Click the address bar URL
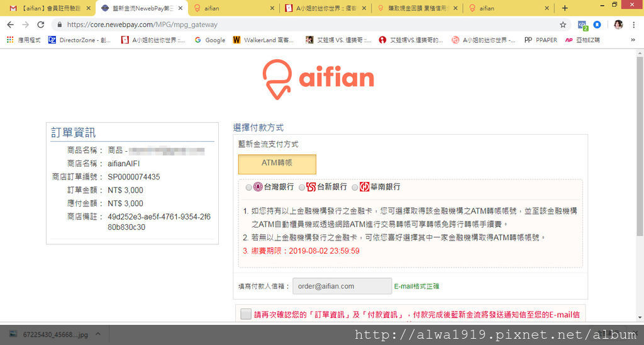This screenshot has height=345, width=644. pos(142,25)
